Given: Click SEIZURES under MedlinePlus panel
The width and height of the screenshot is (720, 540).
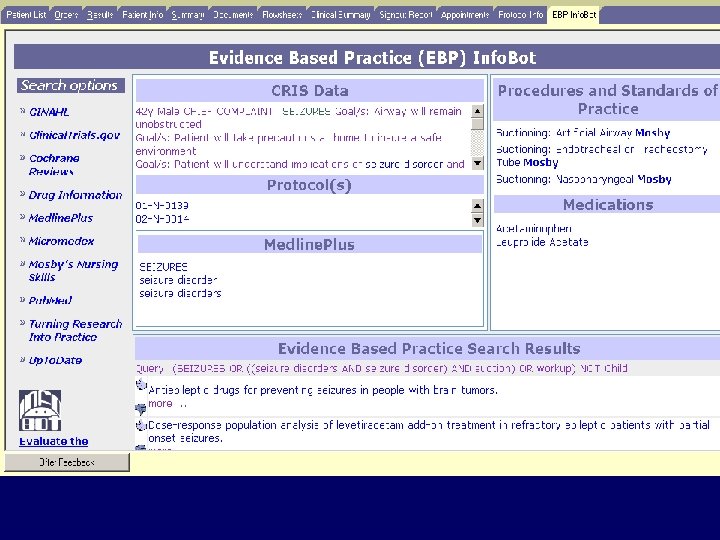Looking at the screenshot, I should pyautogui.click(x=163, y=267).
